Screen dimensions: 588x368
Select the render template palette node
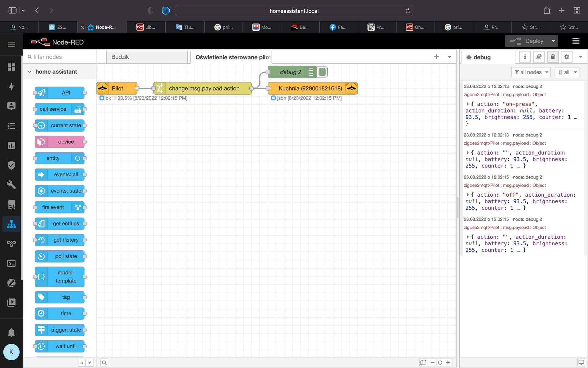coord(59,277)
